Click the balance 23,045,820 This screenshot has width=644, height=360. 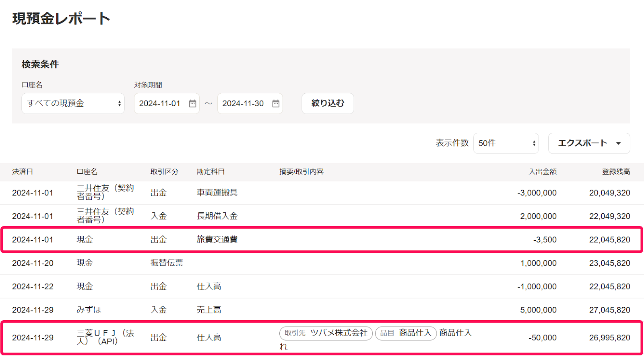[609, 263]
